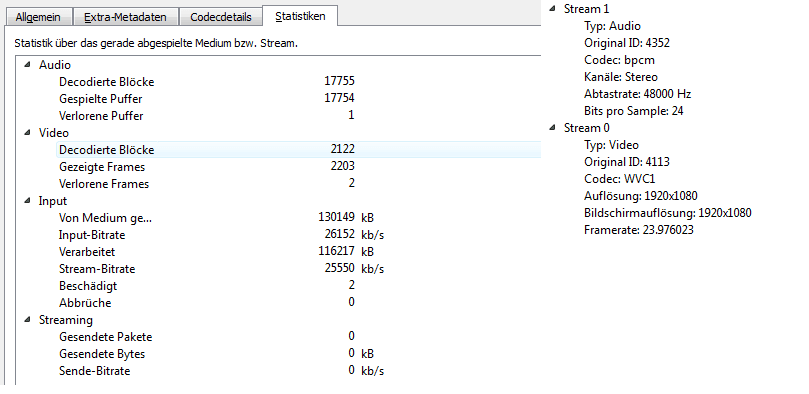Open the Extra-Metadaten tab
The width and height of the screenshot is (809, 394).
pyautogui.click(x=125, y=17)
